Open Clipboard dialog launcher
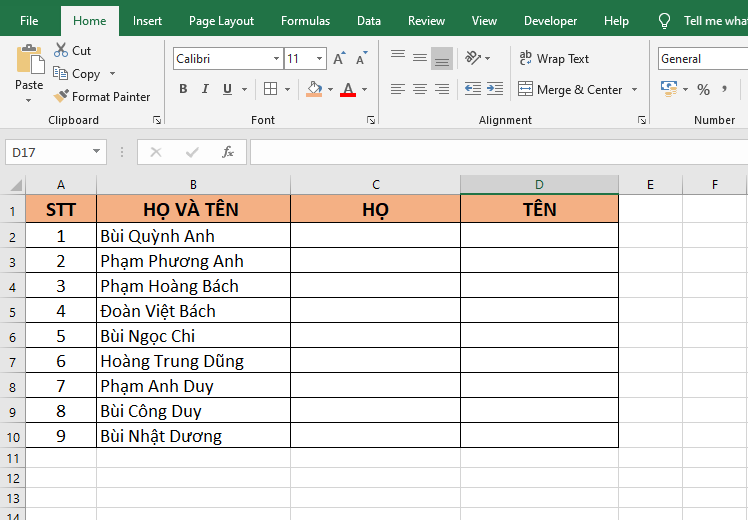 156,120
